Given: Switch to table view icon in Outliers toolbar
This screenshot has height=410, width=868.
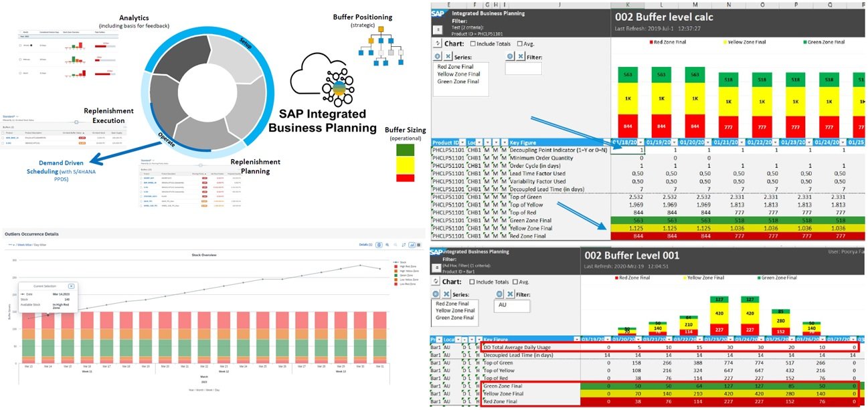Looking at the screenshot, I should 419,245.
